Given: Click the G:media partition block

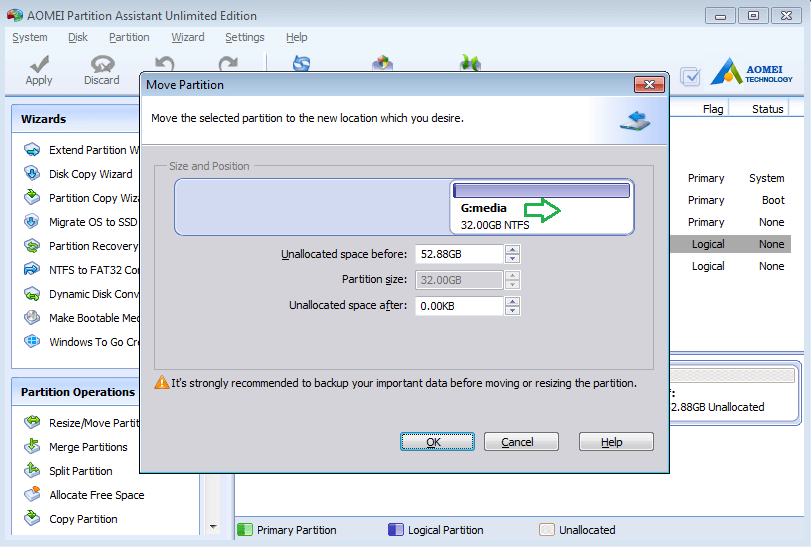Looking at the screenshot, I should coord(542,207).
